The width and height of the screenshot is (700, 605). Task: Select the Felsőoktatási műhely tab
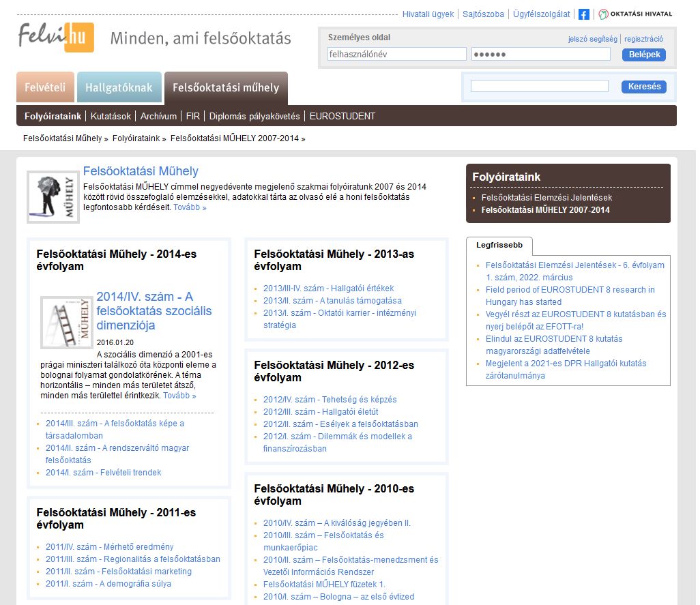click(x=226, y=87)
